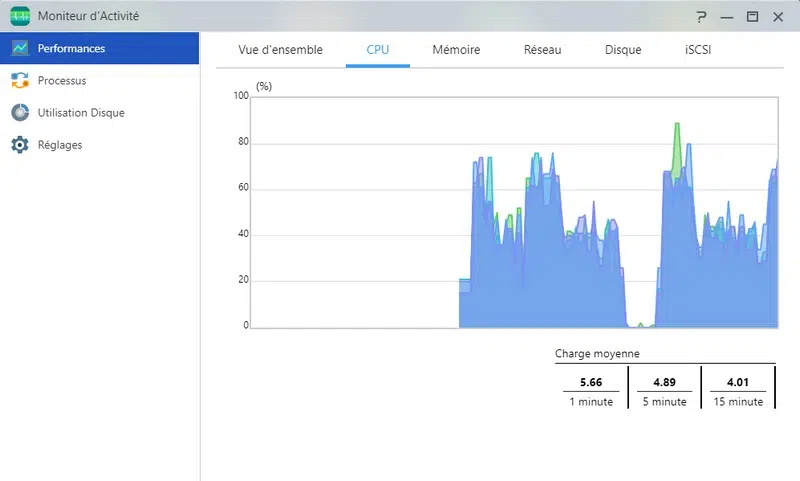This screenshot has height=481, width=800.
Task: Click the 1 minute load average value
Action: tap(591, 382)
